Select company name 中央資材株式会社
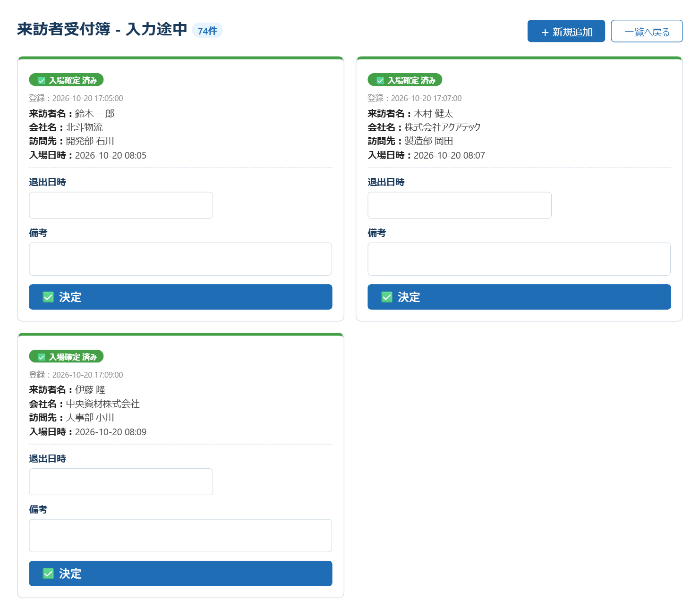This screenshot has width=700, height=615. tap(103, 404)
